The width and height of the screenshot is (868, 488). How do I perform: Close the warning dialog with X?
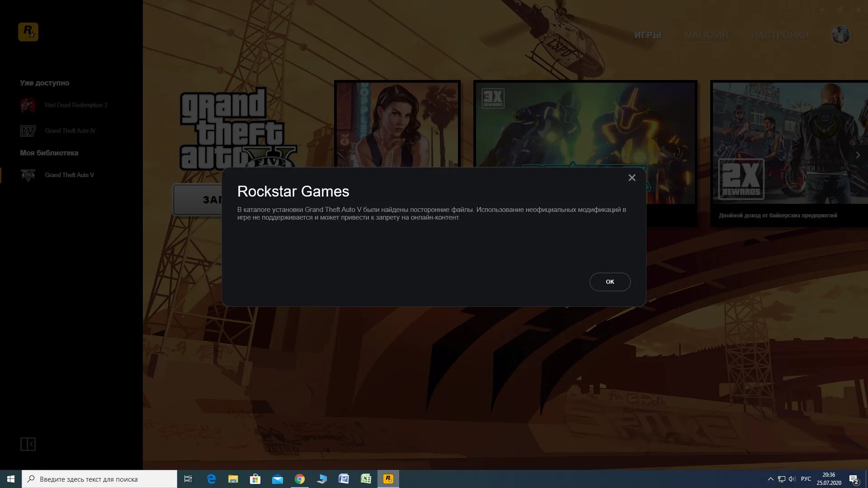coord(632,178)
